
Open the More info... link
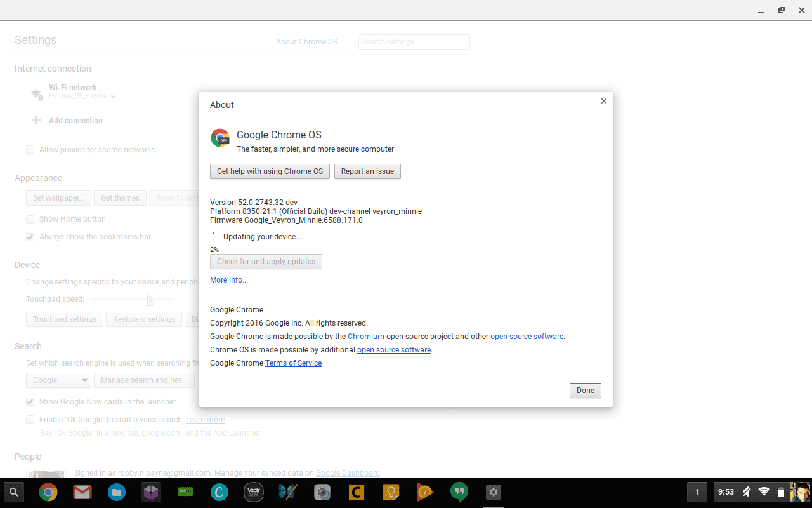[229, 280]
